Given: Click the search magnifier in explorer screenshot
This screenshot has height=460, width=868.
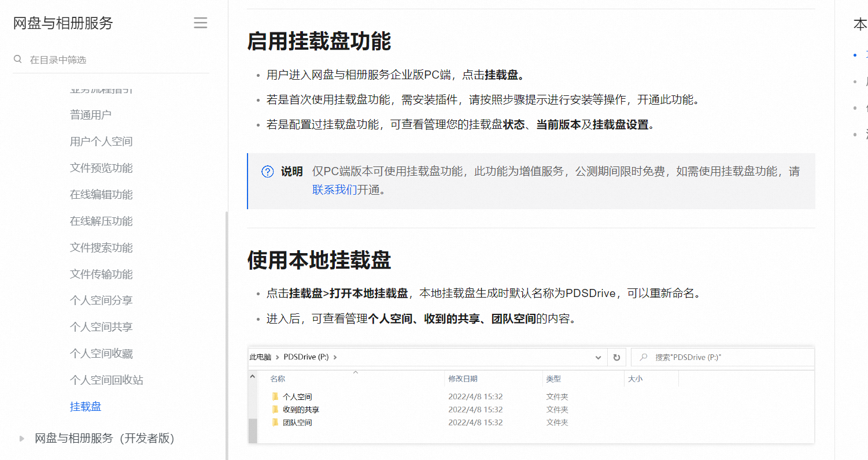Looking at the screenshot, I should (x=643, y=358).
